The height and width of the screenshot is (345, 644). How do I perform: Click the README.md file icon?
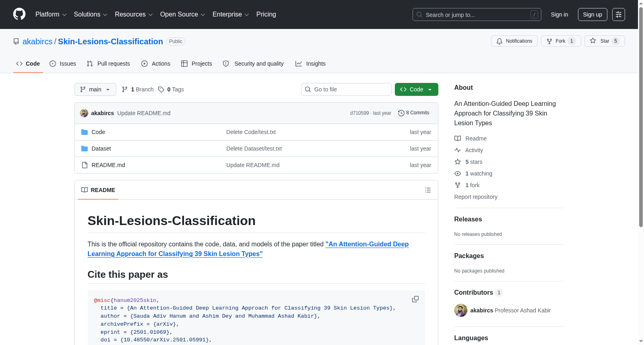coord(85,165)
